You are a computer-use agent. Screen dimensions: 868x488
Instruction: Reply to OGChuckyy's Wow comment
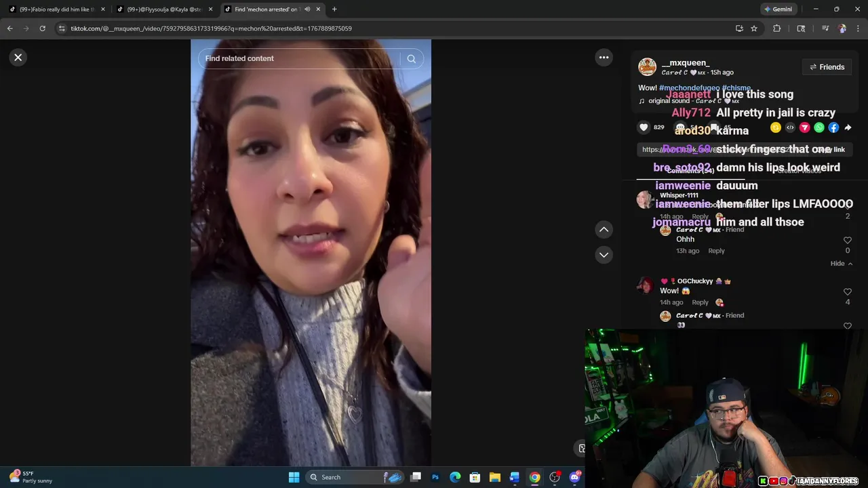click(x=700, y=302)
